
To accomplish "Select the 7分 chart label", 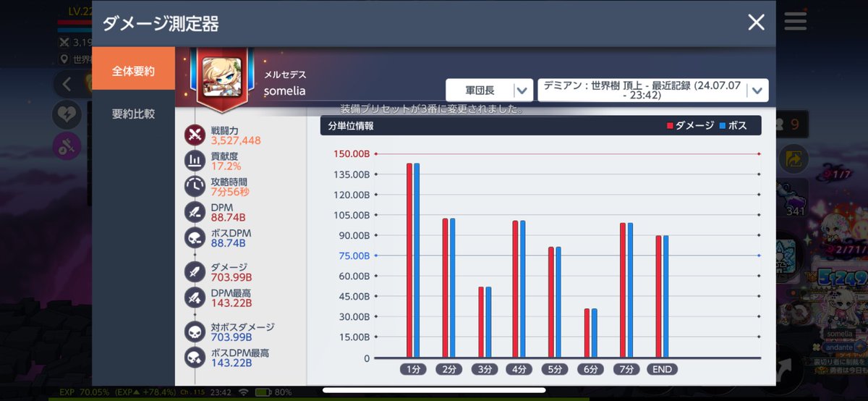I will coord(625,369).
